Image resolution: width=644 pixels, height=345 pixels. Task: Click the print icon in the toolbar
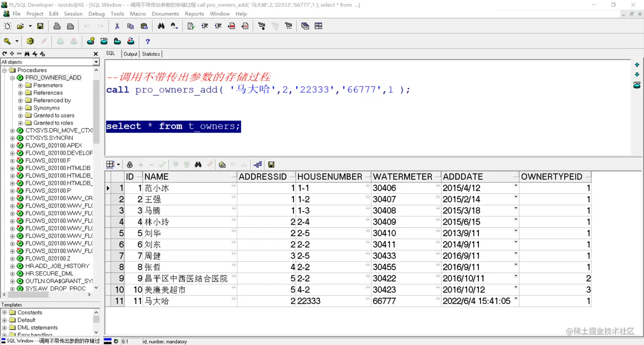[57, 26]
